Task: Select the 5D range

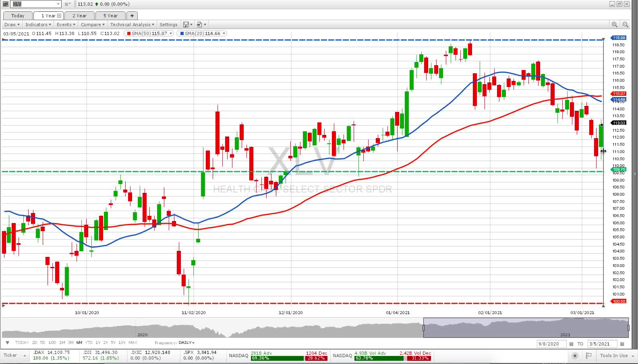Action: tap(42, 343)
